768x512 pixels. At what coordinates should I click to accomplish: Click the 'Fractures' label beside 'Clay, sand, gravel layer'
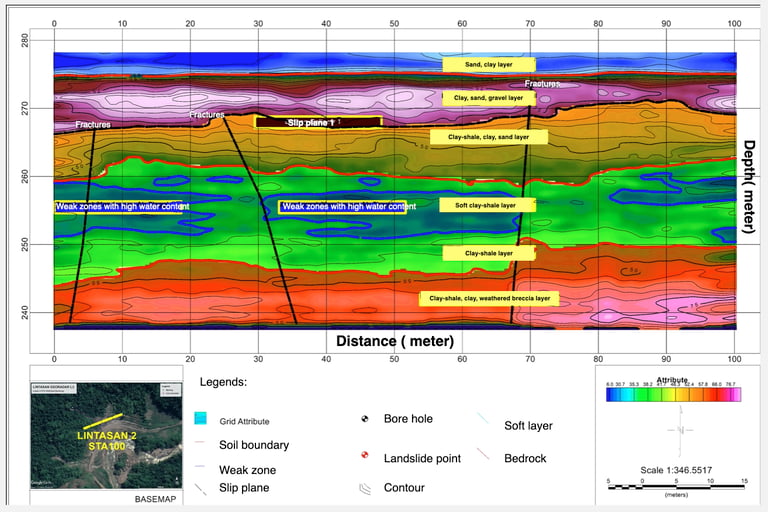[542, 84]
